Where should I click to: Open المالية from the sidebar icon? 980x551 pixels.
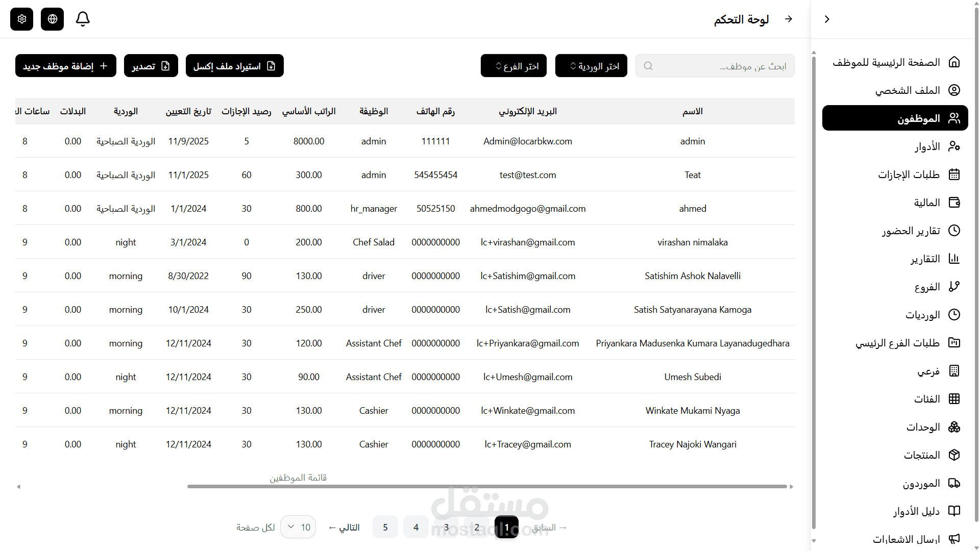tap(954, 203)
